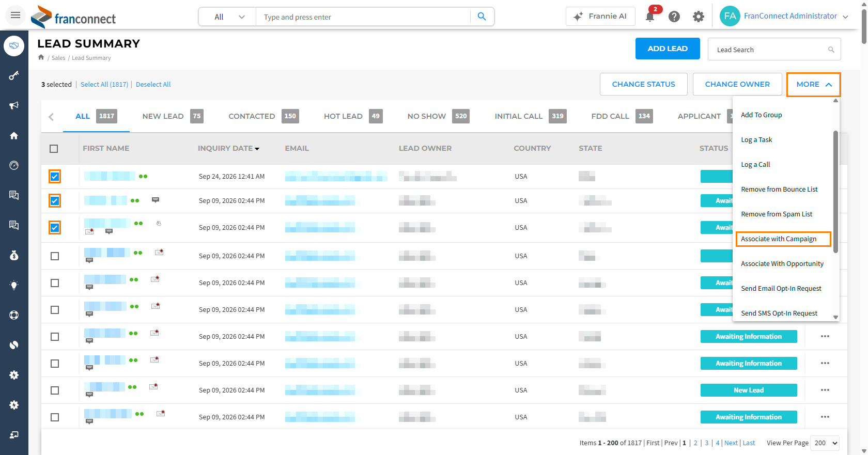Open notifications bell with 2 alerts

(650, 17)
